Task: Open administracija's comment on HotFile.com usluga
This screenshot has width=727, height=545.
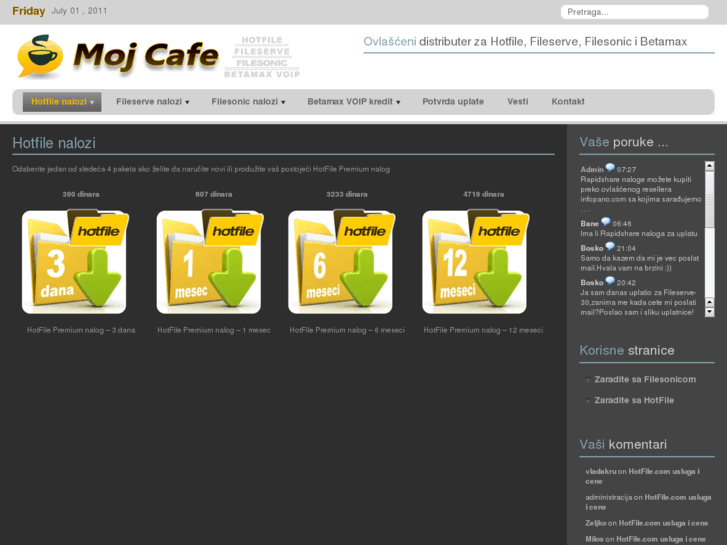Action: [648, 502]
